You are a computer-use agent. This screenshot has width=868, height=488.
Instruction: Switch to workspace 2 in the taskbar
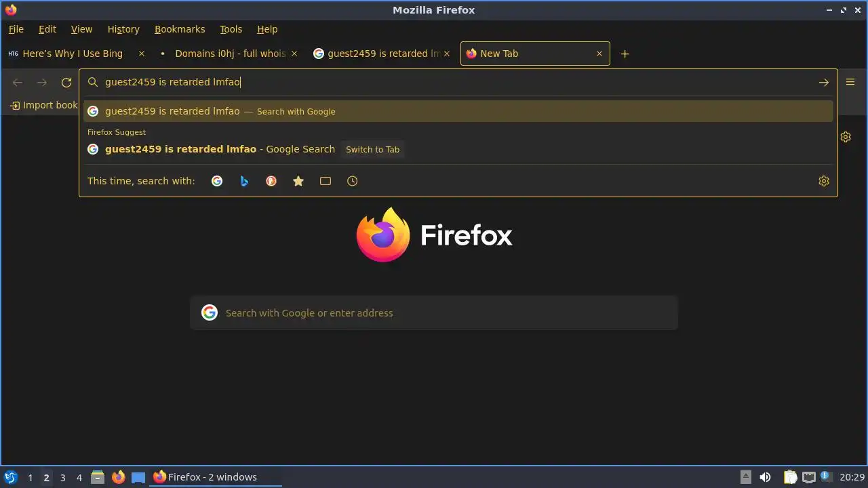pos(46,477)
